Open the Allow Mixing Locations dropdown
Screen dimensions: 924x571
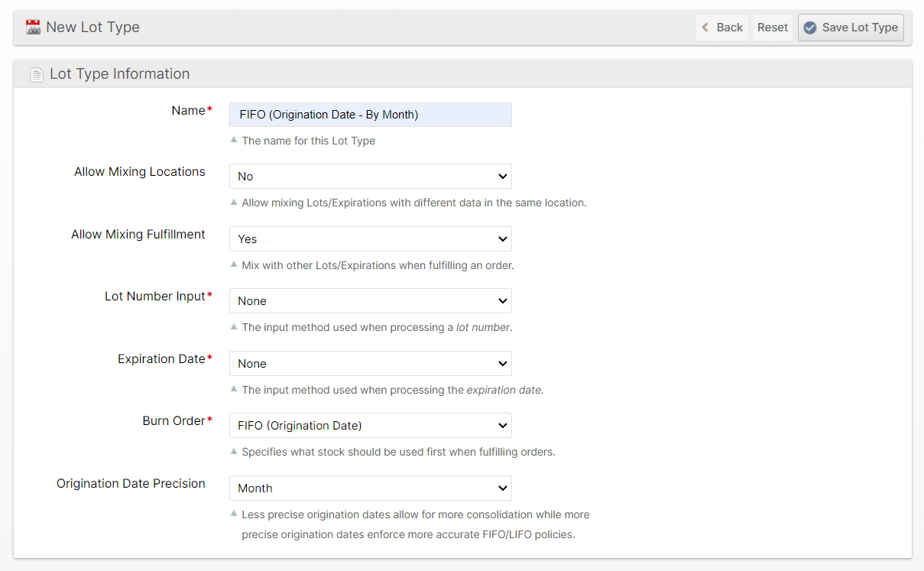tap(370, 177)
